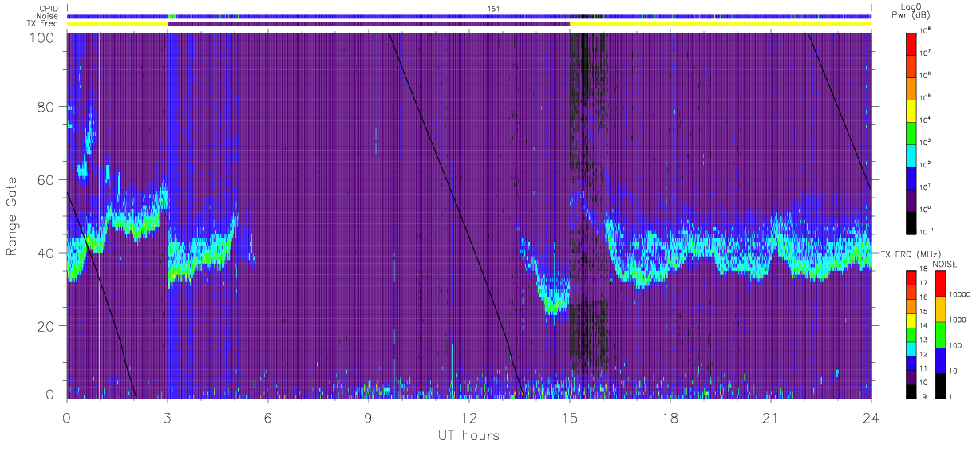Click the black noisy band after 15 UT
Screen dimensions: 980x452
point(589,217)
